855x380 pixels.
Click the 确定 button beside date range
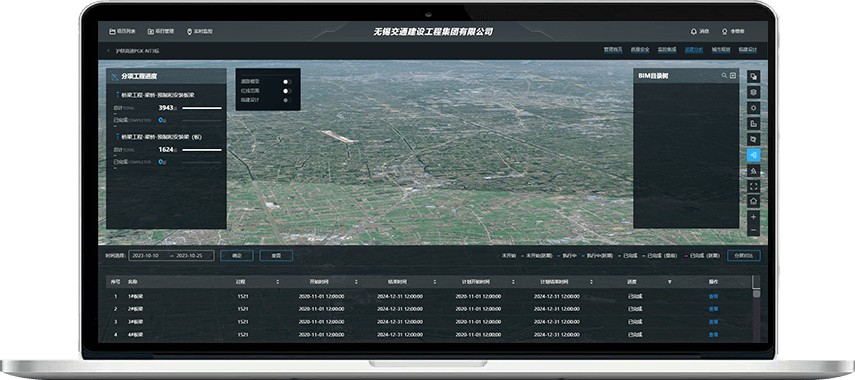pyautogui.click(x=237, y=255)
